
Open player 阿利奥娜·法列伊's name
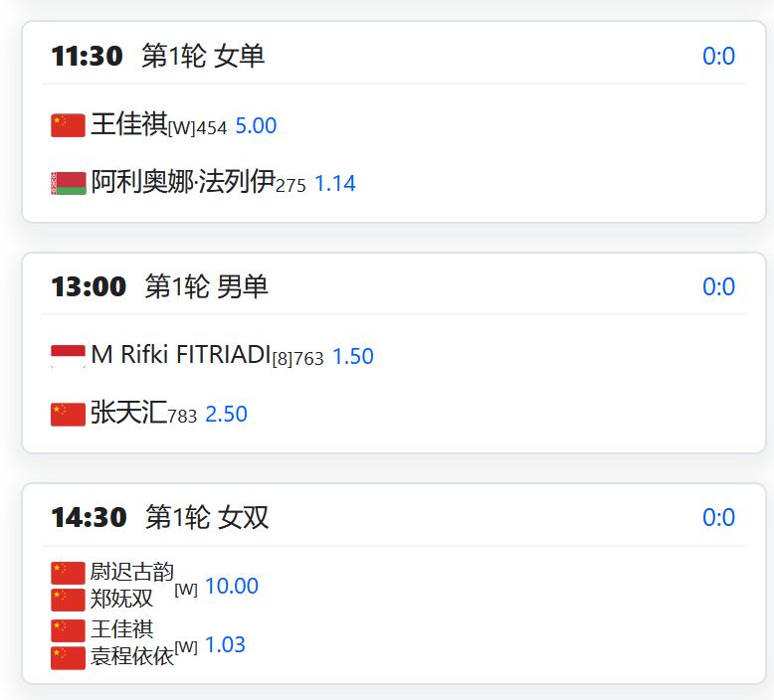point(182,183)
